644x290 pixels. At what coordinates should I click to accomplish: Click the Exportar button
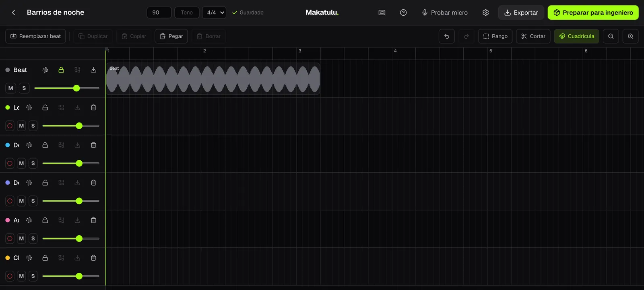521,12
